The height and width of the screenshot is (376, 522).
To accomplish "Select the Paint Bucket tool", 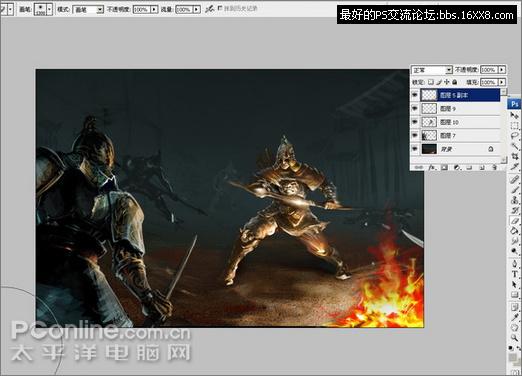I will (514, 231).
